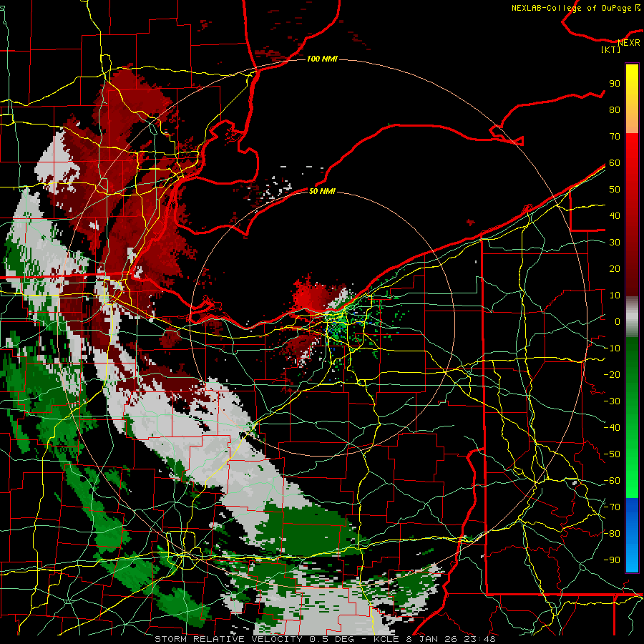Click the 90 value on velocity scale
This screenshot has height=644, width=644.
pyautogui.click(x=615, y=84)
